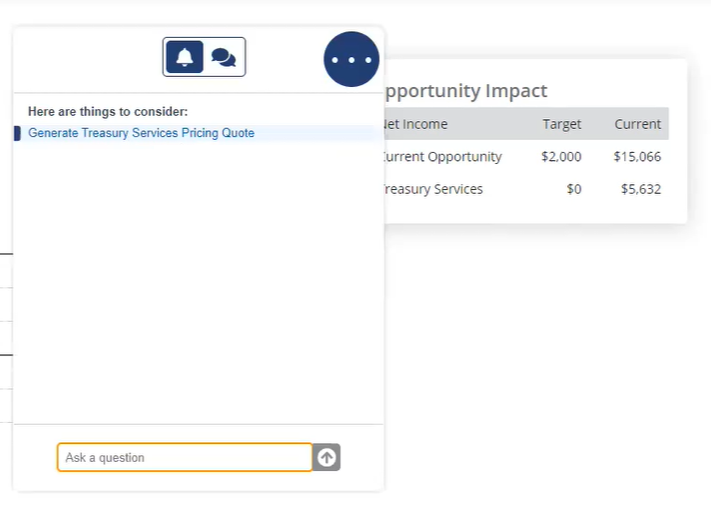Screen dimensions: 711x508
Task: Click the Here are things to consider heading
Action: [x=108, y=112]
